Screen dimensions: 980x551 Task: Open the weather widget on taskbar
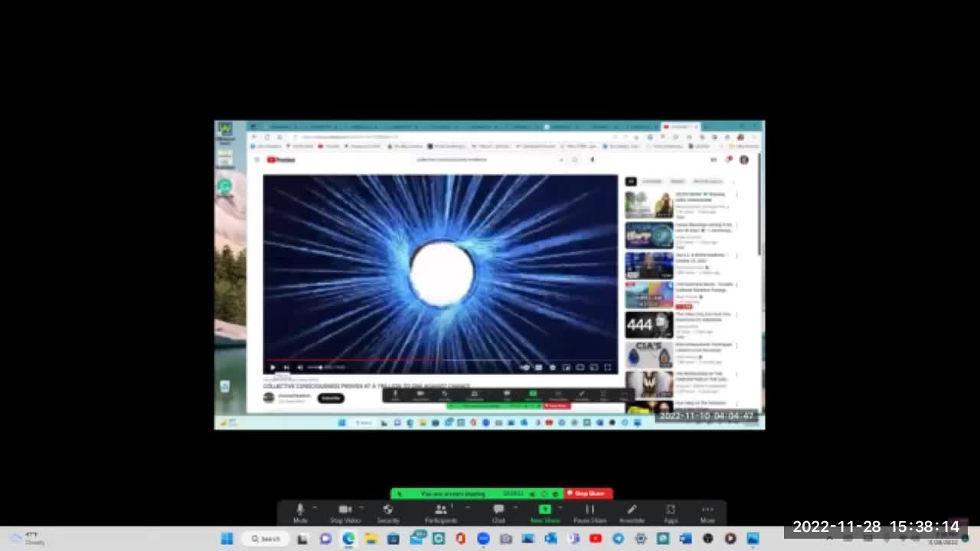pyautogui.click(x=25, y=539)
